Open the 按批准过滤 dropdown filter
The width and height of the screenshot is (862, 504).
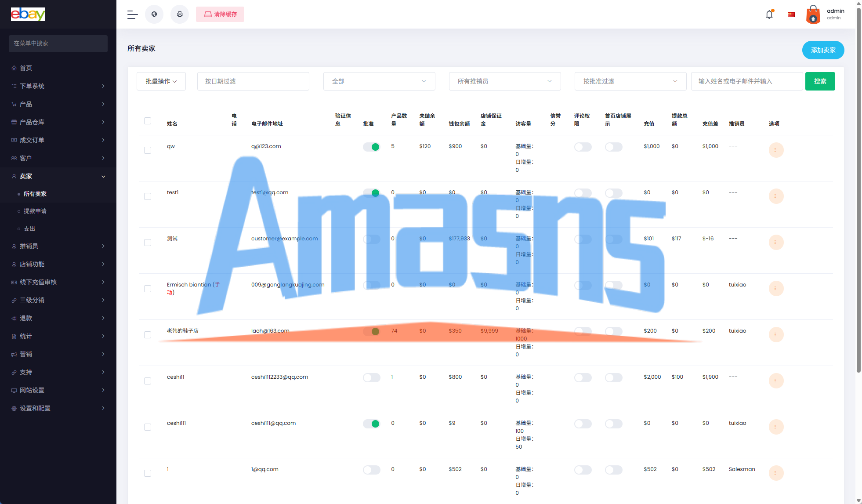tap(630, 81)
